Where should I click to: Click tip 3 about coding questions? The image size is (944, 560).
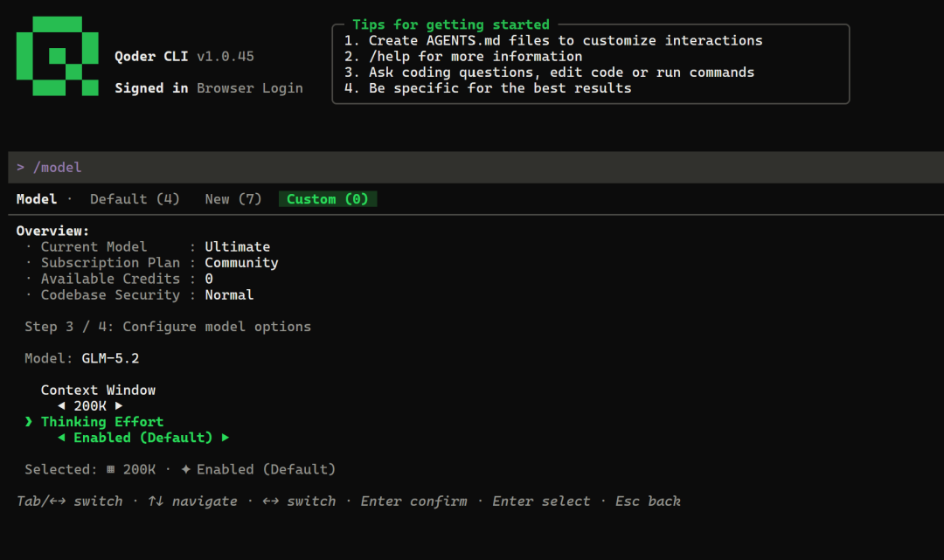pyautogui.click(x=548, y=73)
